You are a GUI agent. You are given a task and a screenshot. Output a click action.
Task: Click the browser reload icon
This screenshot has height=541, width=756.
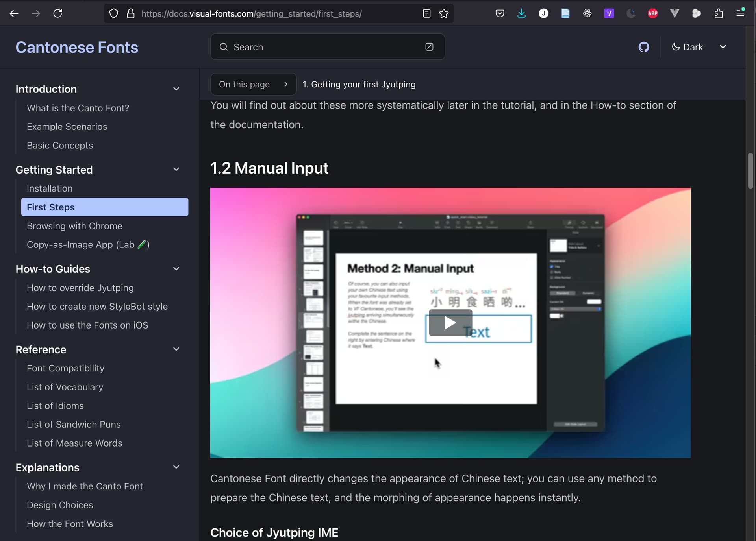click(58, 13)
